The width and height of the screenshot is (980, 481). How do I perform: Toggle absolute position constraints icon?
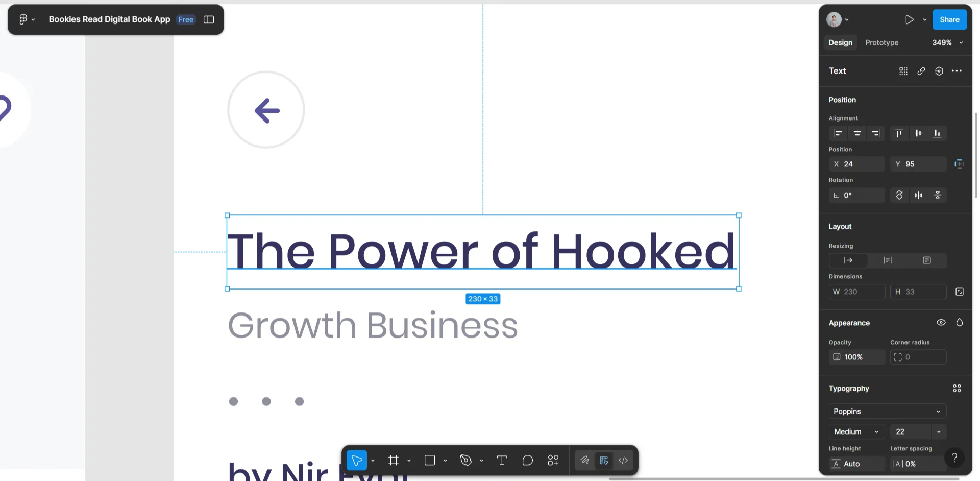coord(959,164)
